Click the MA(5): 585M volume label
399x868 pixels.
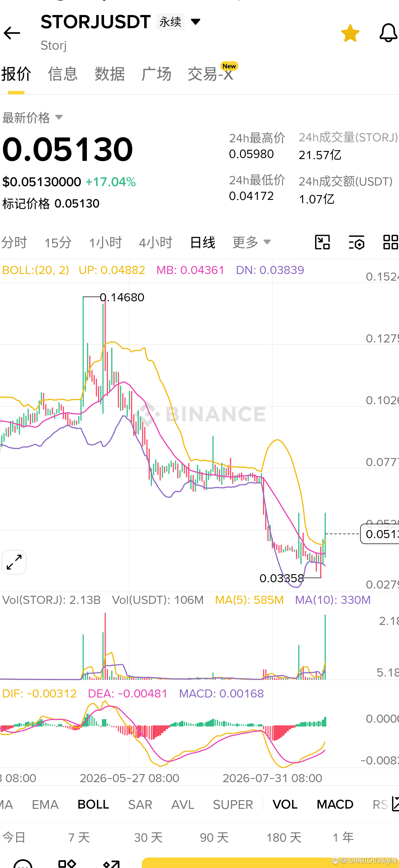[249, 600]
